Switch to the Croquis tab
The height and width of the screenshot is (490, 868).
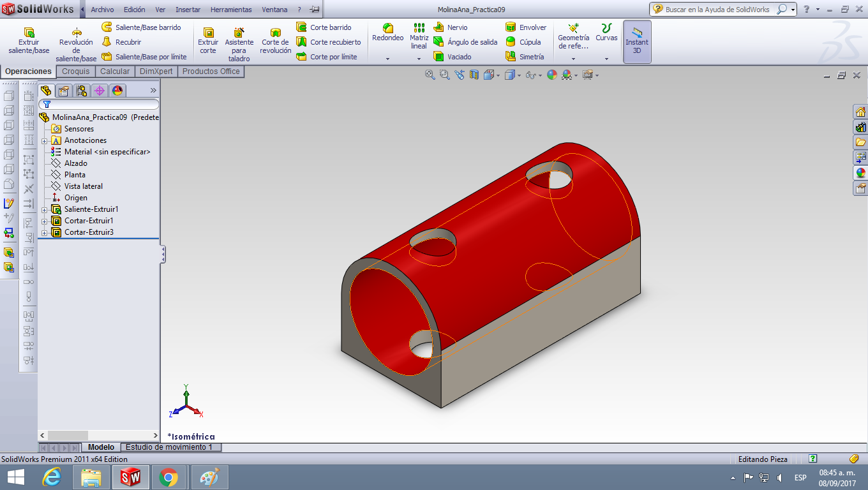pyautogui.click(x=75, y=71)
